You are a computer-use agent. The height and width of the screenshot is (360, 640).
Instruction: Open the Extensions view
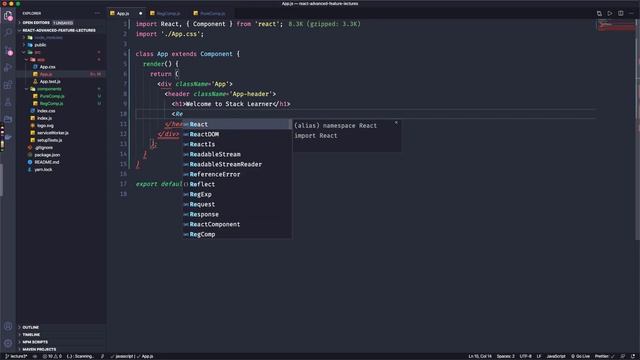8,85
